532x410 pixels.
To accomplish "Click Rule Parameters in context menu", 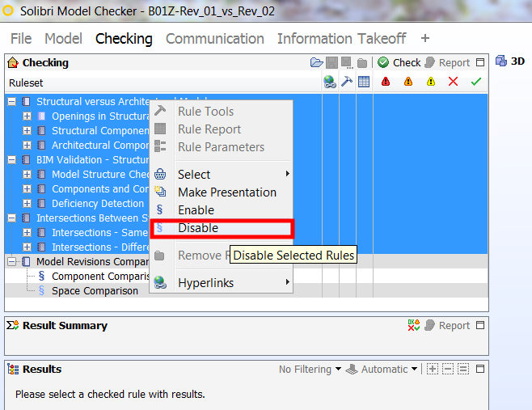I will click(x=222, y=147).
